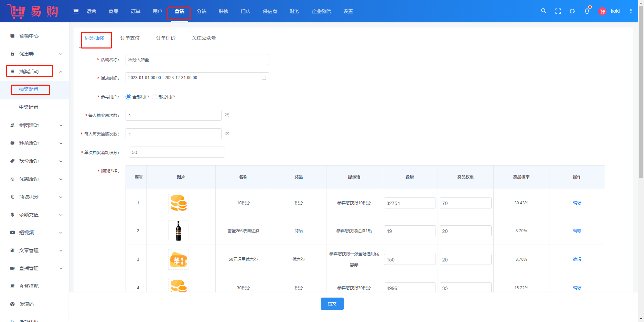This screenshot has width=644, height=322.
Task: Collapse sidebar with the menu fold icon
Action: (x=76, y=11)
